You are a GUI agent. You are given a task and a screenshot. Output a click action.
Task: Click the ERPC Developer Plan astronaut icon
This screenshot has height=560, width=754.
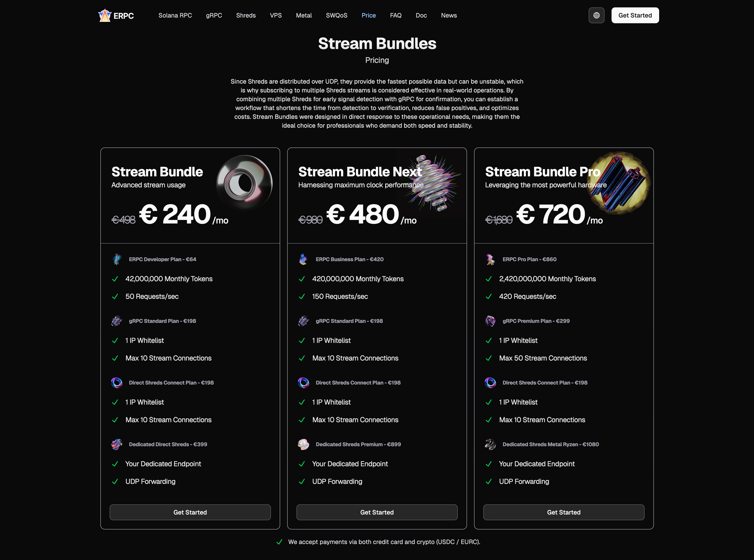(117, 259)
